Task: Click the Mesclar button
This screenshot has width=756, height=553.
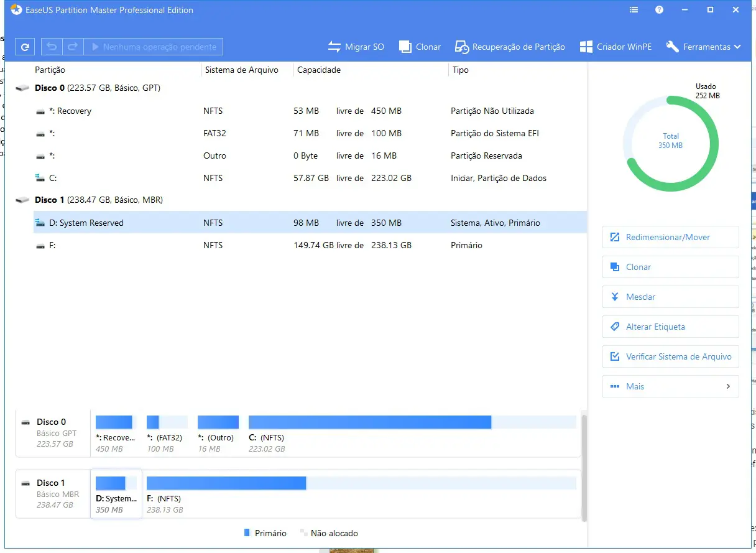Action: (x=670, y=297)
